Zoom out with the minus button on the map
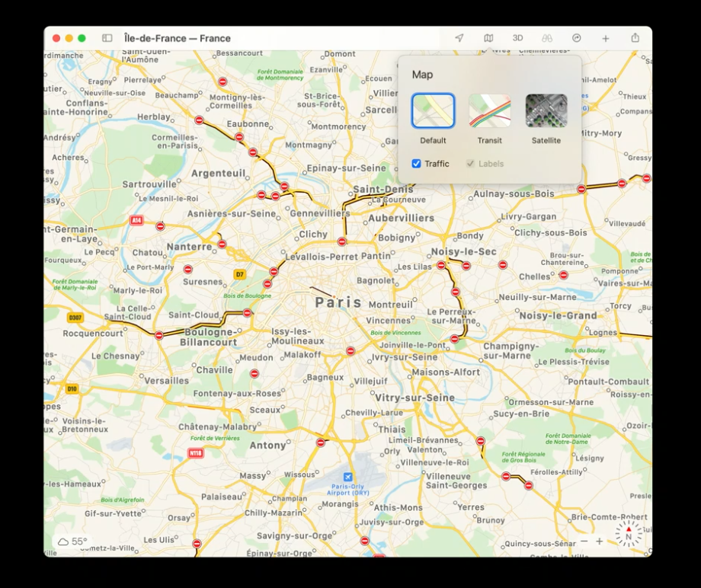 [x=584, y=541]
